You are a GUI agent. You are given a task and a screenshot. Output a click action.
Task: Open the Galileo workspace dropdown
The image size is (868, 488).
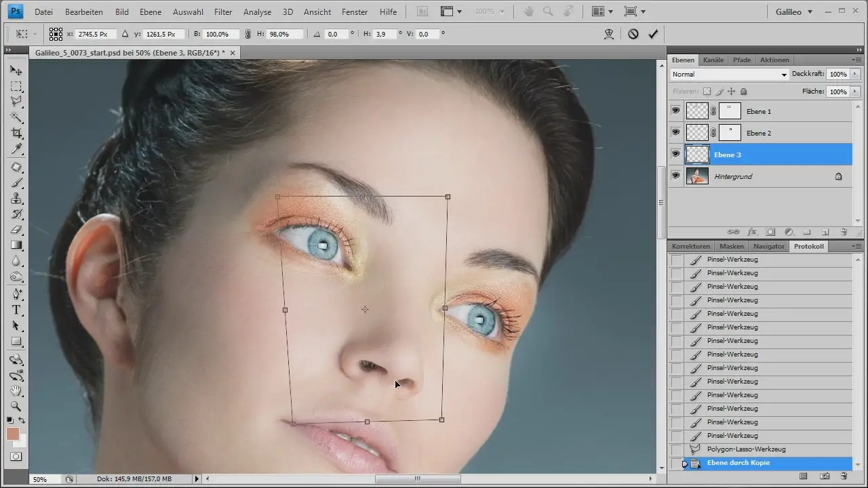(794, 12)
